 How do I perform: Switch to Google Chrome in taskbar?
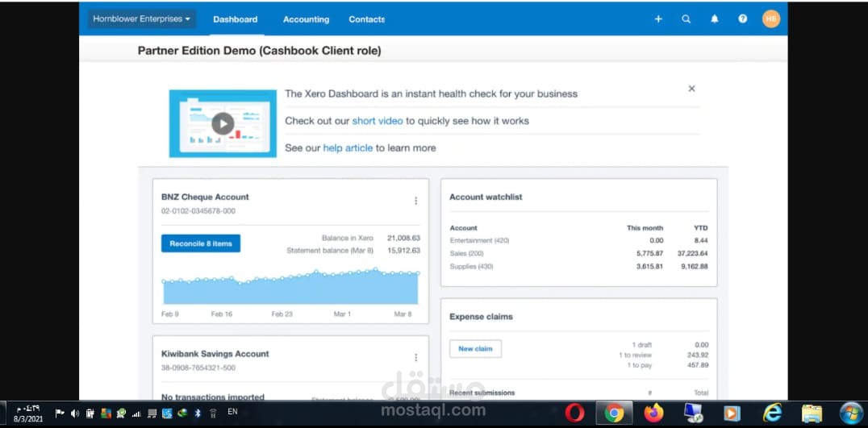pyautogui.click(x=614, y=413)
